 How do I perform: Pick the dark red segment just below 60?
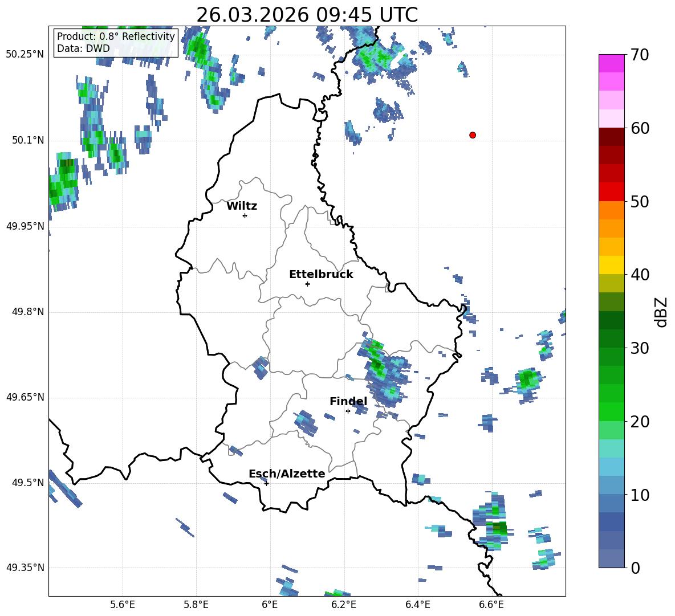611,137
